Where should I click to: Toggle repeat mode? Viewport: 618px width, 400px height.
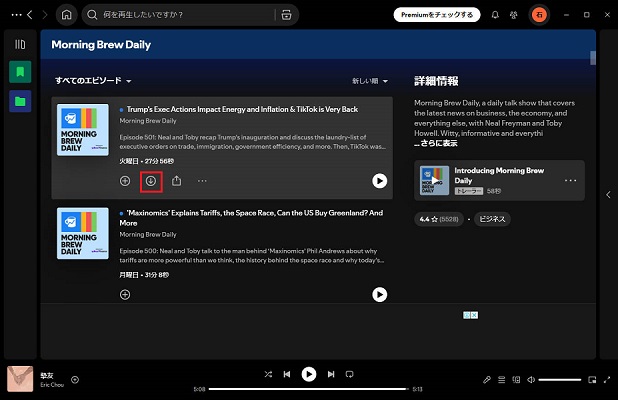(349, 374)
